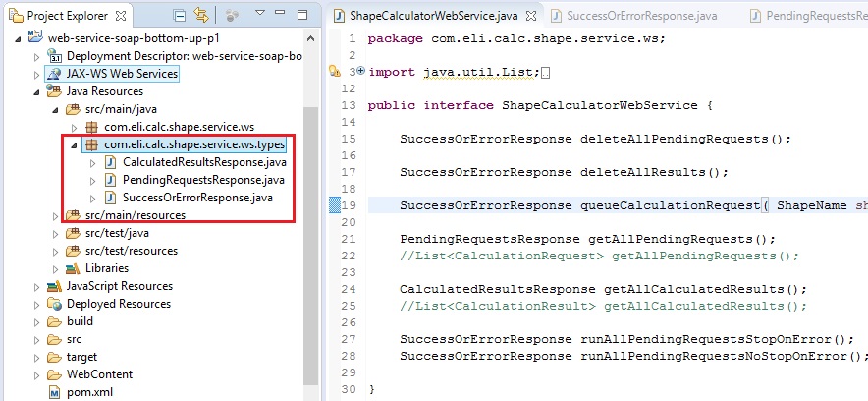The height and width of the screenshot is (401, 868).
Task: Click PendingRequestsResponse.java file icon in tree
Action: [111, 181]
